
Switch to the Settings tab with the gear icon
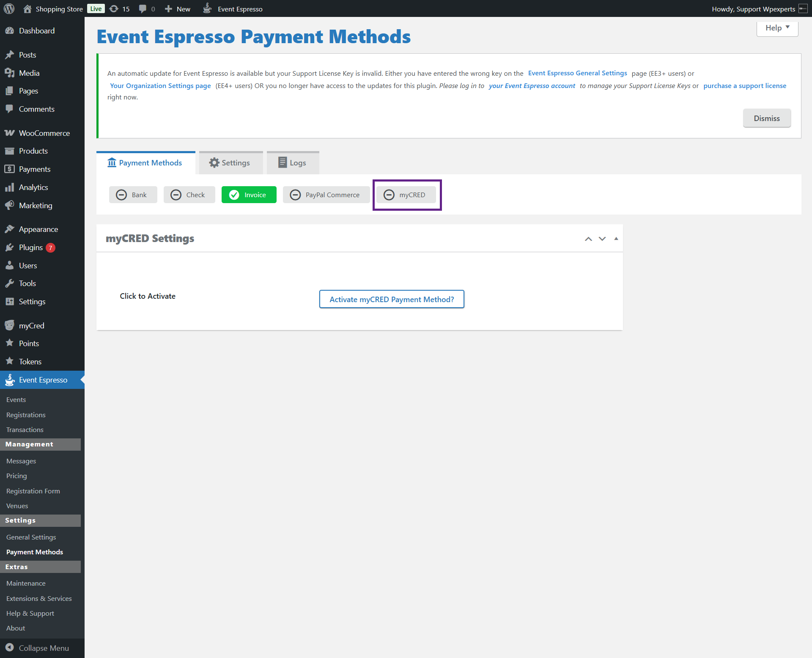coord(230,163)
